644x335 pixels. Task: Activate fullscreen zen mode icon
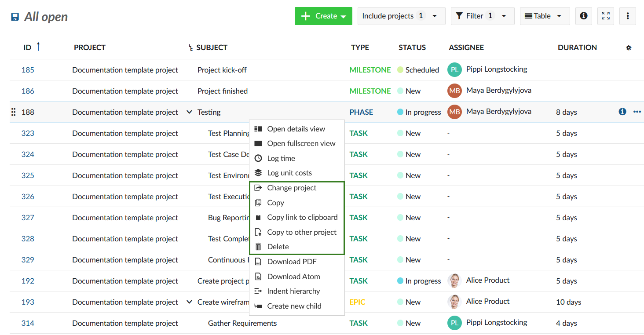click(x=606, y=16)
